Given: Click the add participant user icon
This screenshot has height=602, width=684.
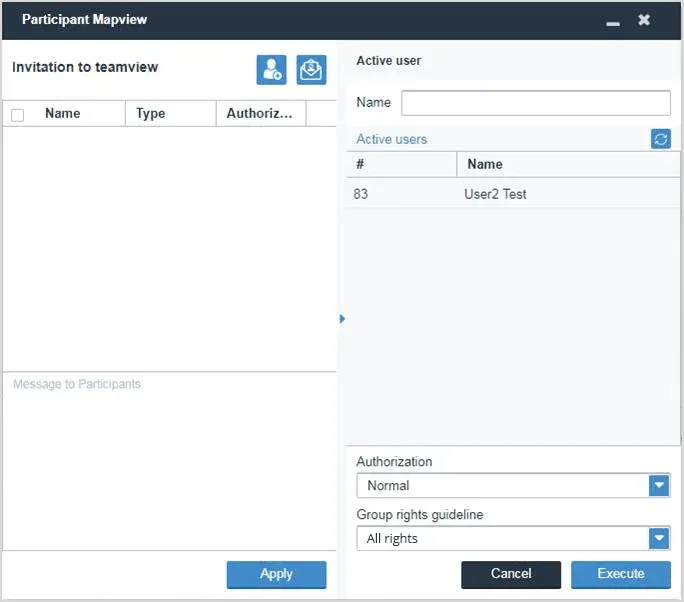Looking at the screenshot, I should 271,70.
